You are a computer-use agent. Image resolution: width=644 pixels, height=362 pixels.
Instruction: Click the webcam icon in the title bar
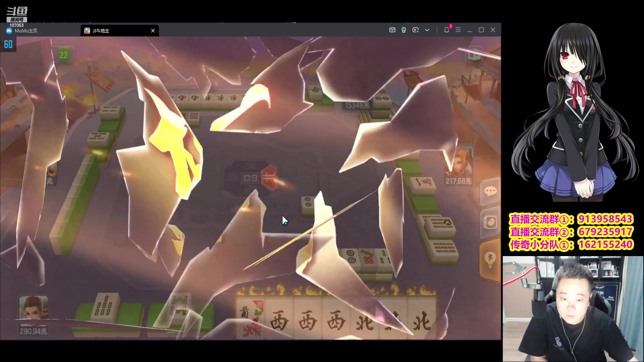[x=404, y=30]
